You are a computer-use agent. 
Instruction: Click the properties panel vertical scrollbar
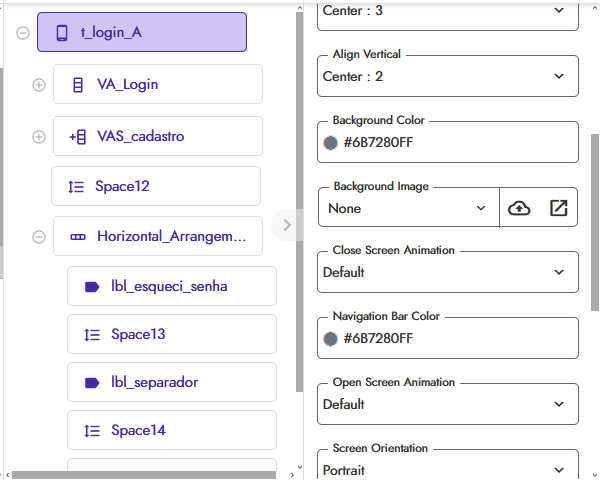[595, 222]
